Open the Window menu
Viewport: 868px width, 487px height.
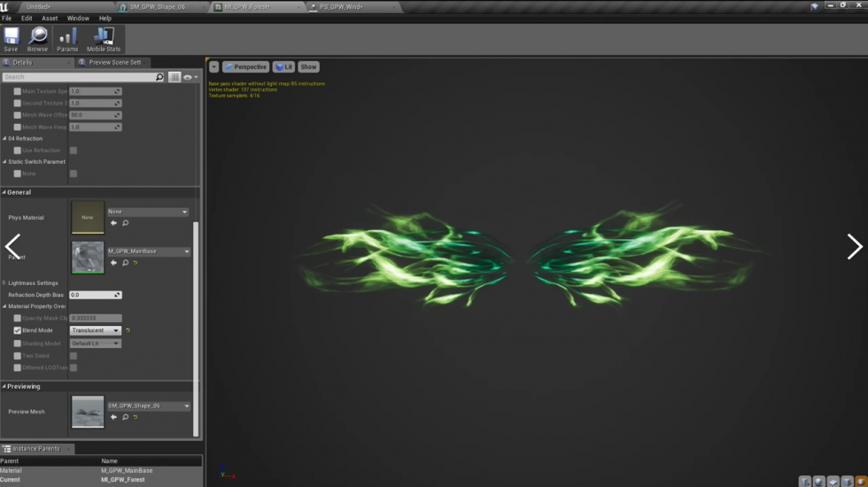point(78,19)
